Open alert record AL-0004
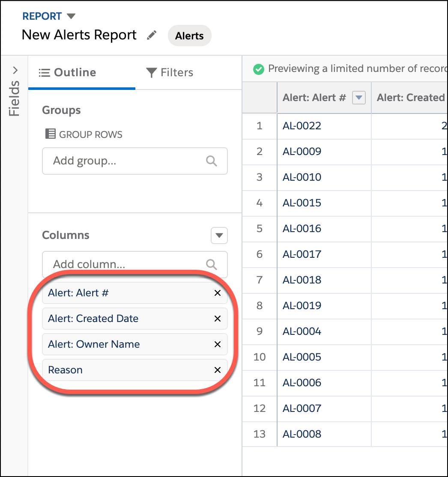The width and height of the screenshot is (448, 477). pos(302,331)
